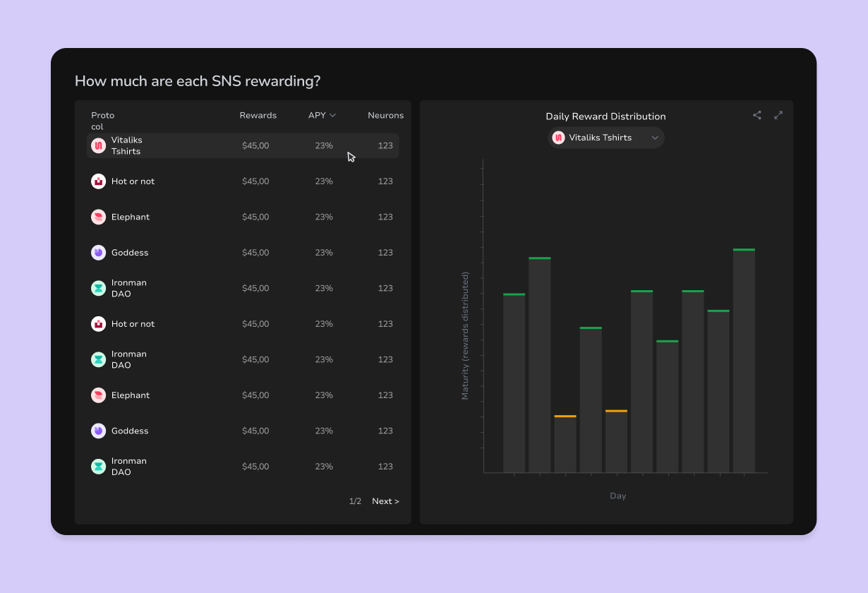Sort table by the Neurons column header
The image size is (868, 593).
(x=385, y=115)
